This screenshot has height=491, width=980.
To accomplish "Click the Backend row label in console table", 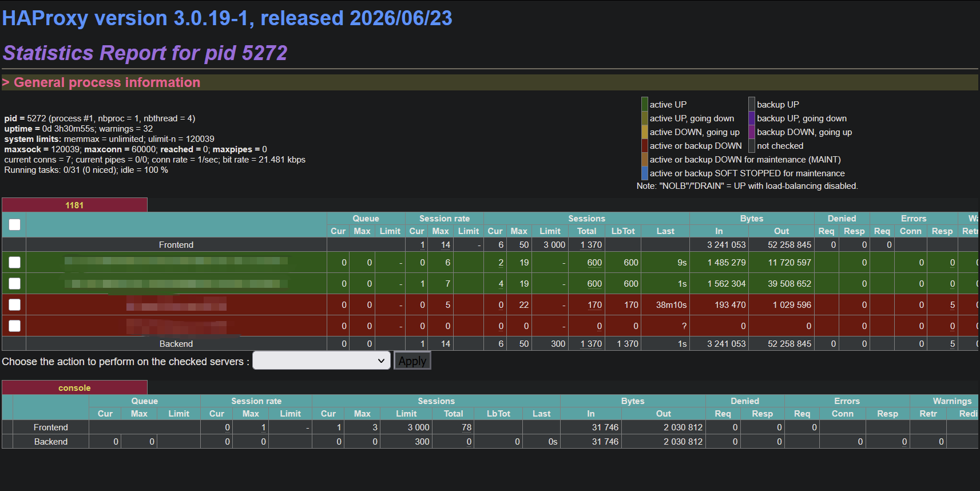I will pos(51,442).
